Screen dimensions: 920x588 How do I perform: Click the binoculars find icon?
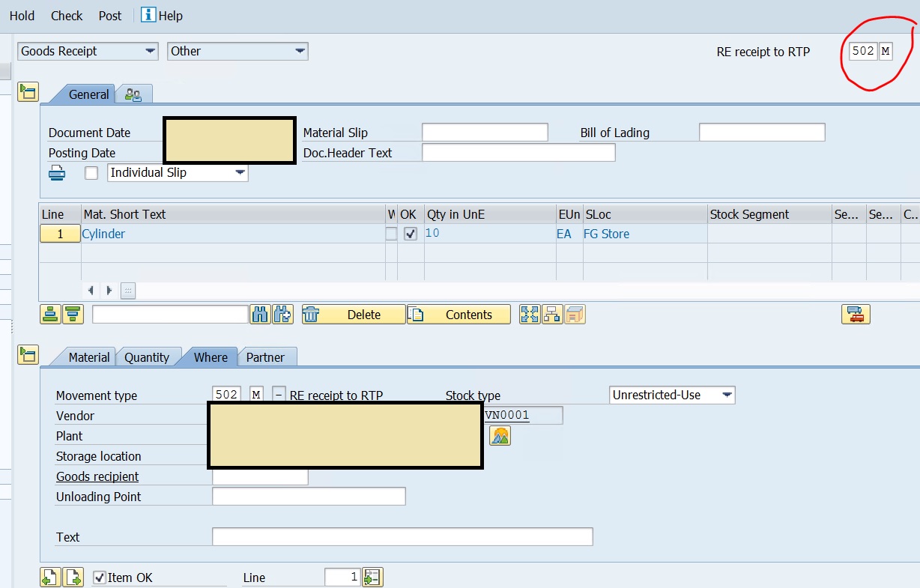tap(260, 315)
